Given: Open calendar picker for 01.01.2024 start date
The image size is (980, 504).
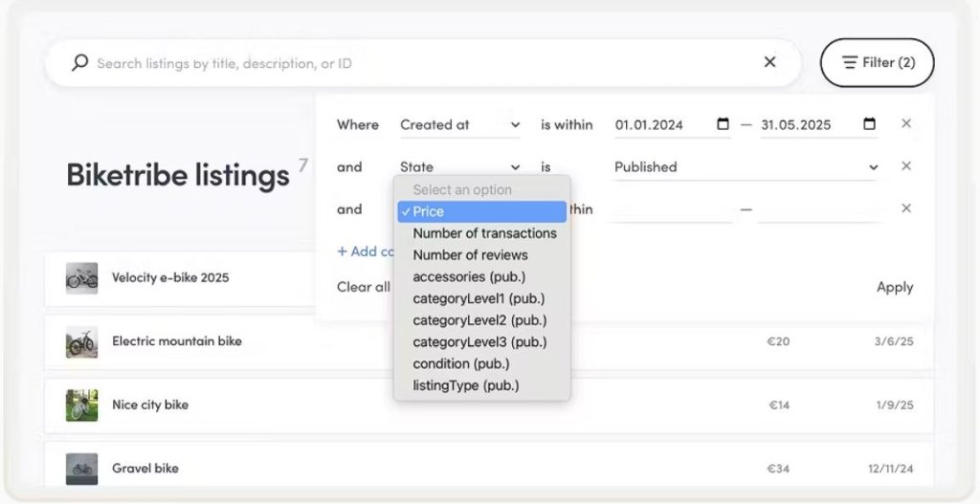Looking at the screenshot, I should (x=724, y=123).
